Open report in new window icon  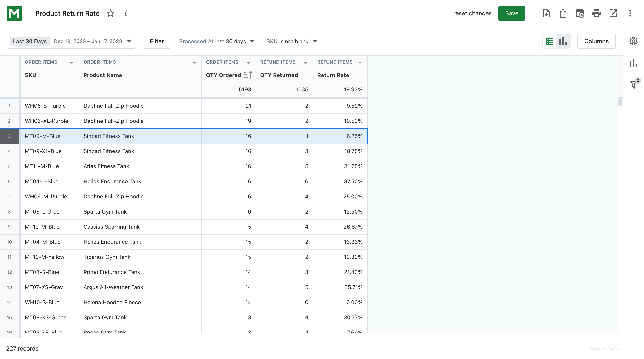(x=613, y=13)
